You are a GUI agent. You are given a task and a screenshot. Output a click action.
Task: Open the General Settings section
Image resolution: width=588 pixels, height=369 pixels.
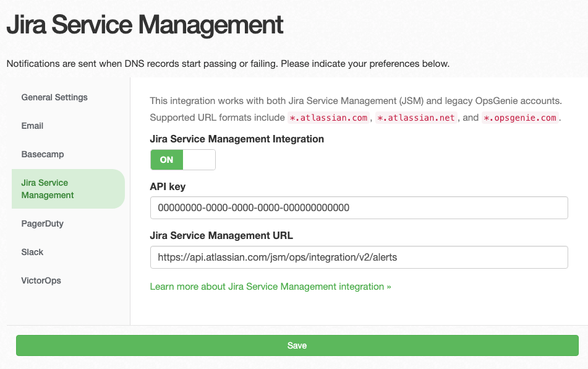click(54, 97)
